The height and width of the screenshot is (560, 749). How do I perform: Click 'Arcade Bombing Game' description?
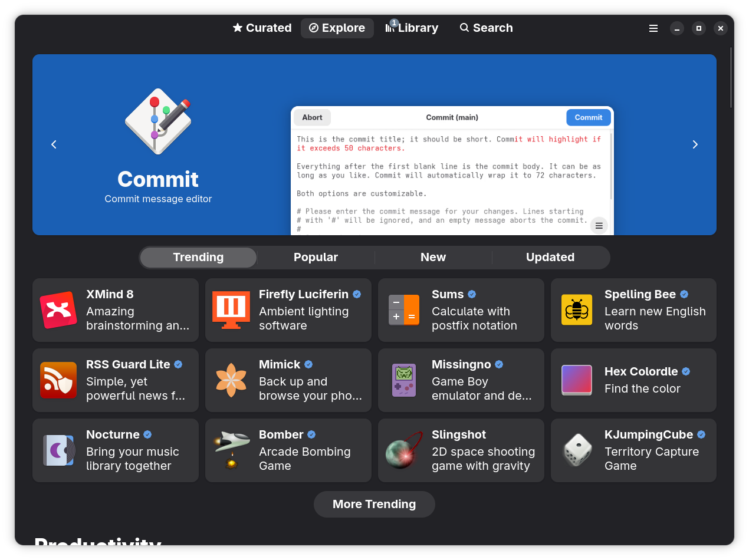[x=305, y=459]
